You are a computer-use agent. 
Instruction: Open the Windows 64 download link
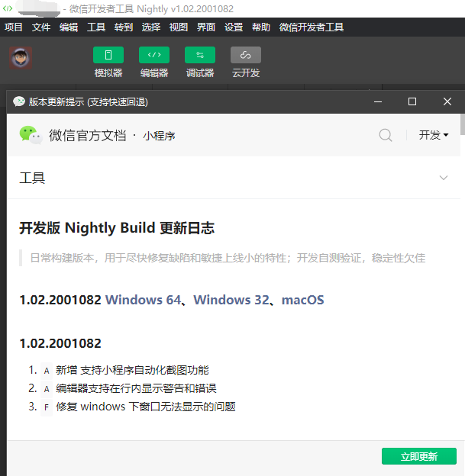coord(143,300)
